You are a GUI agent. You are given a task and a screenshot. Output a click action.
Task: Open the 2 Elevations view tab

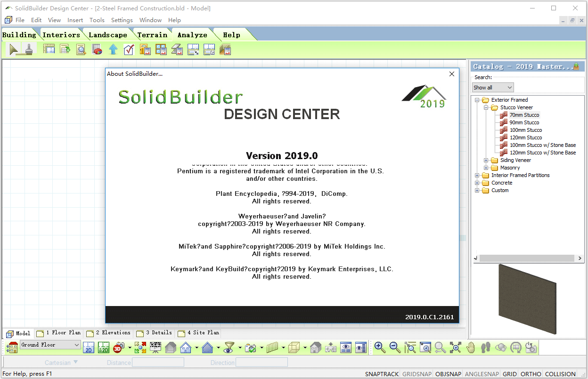[109, 333]
